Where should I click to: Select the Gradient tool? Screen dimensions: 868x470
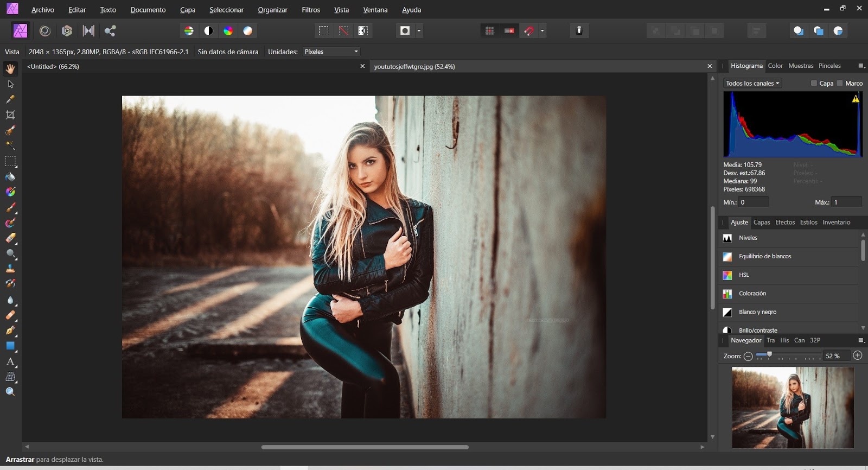pos(10,192)
